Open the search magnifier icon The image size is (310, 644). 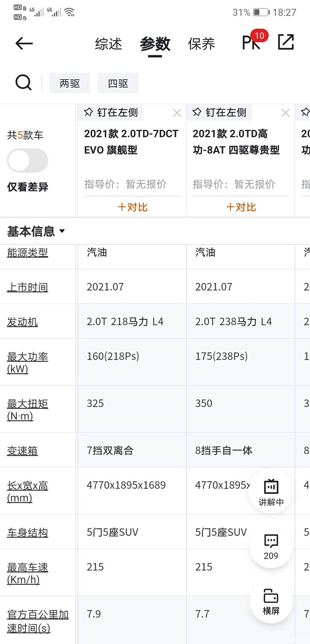[x=23, y=82]
